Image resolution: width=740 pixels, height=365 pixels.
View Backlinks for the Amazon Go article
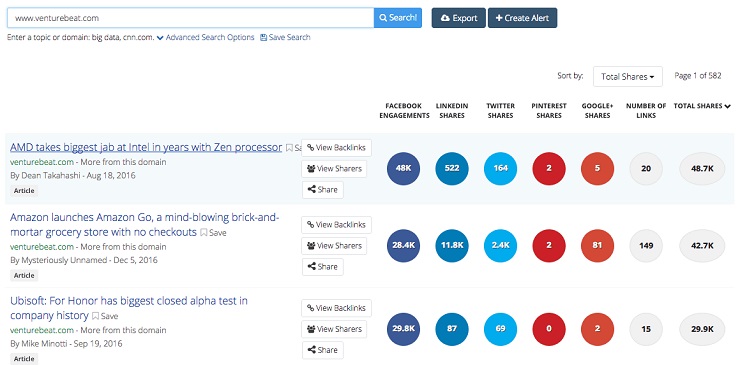click(x=336, y=225)
